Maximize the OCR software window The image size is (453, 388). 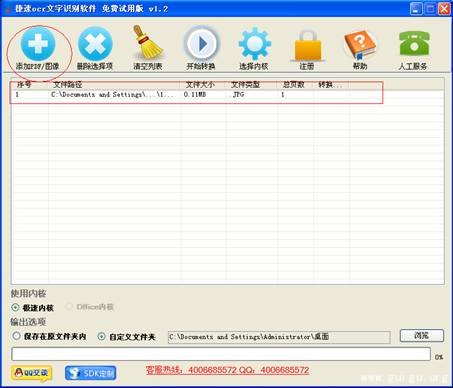coord(430,9)
